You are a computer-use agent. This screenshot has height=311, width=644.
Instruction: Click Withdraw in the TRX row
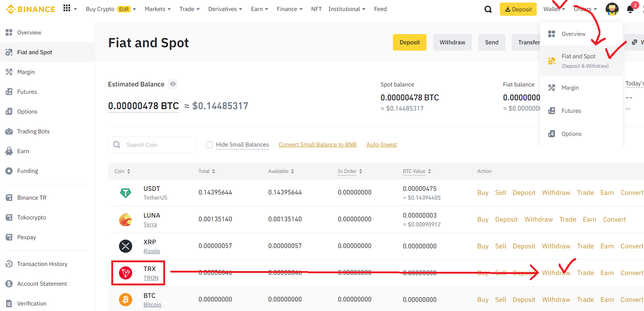coord(556,273)
